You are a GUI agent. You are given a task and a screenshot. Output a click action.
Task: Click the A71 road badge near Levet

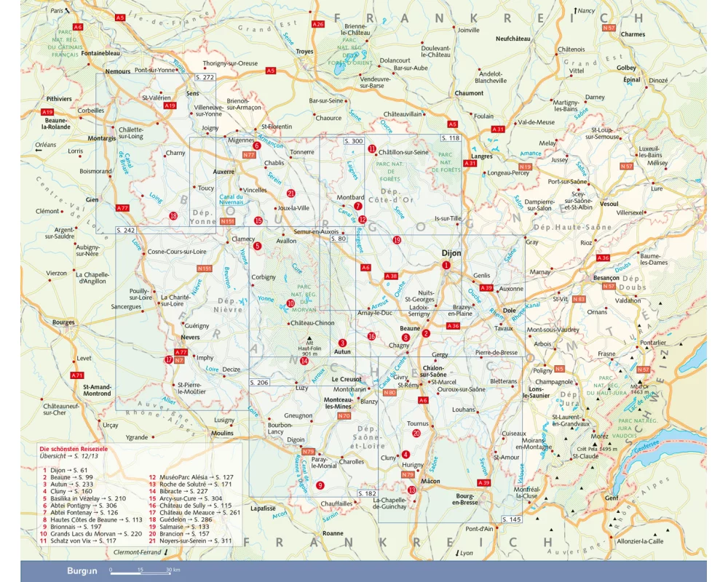click(x=77, y=375)
